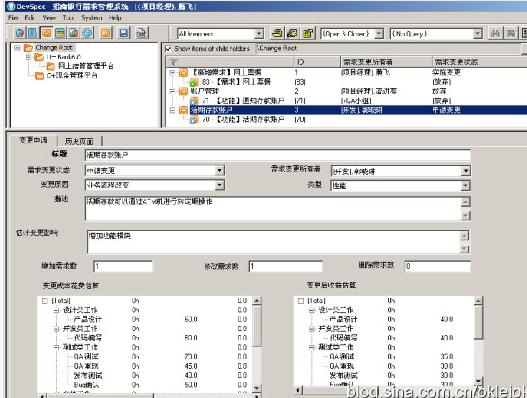This screenshot has height=398, width=527.
Task: Collapse the Change Root tree node
Action: 17,48
